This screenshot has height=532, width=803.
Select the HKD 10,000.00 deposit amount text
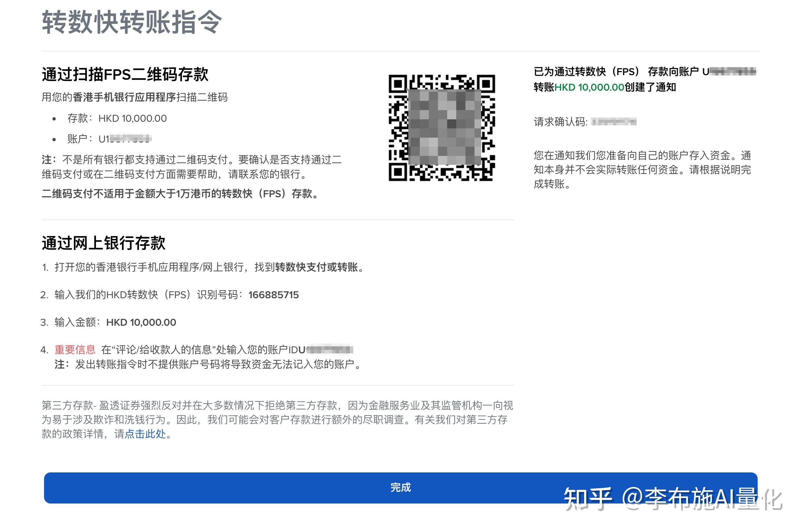[132, 119]
